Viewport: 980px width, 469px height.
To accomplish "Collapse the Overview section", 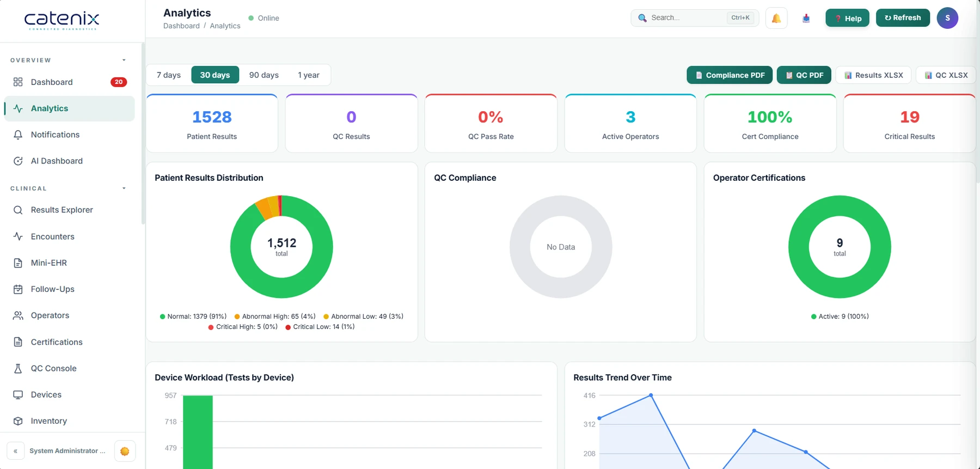I will 124,60.
